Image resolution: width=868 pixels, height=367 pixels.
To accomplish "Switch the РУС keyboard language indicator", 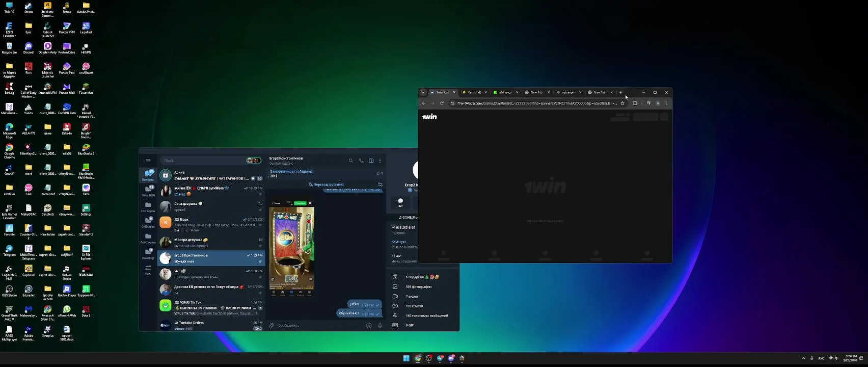I will click(x=821, y=358).
